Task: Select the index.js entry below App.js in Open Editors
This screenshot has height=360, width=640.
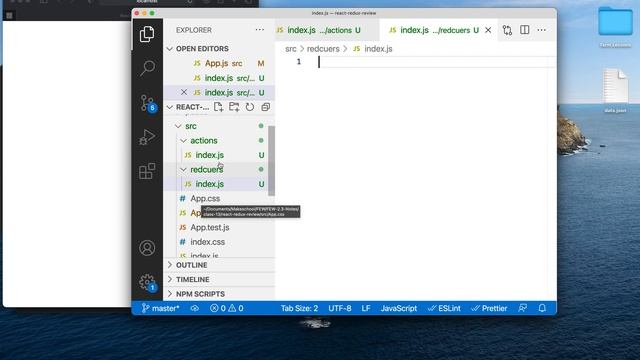Action: (x=219, y=78)
